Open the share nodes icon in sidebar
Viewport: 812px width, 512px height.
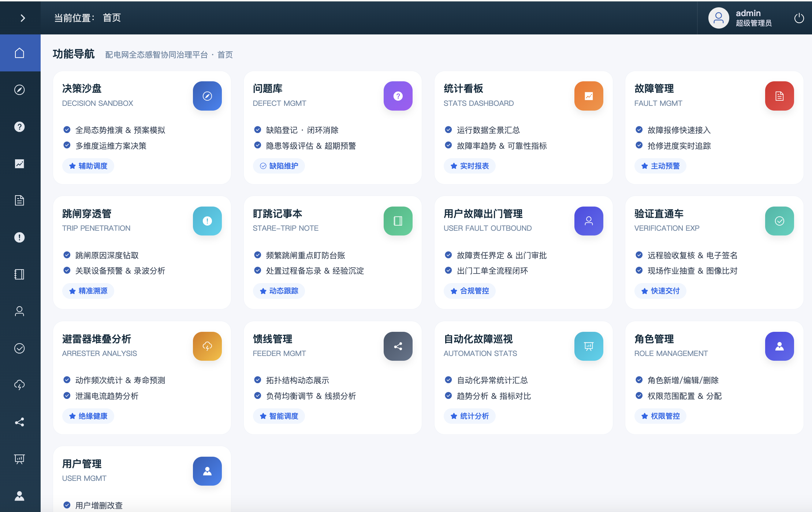click(19, 422)
